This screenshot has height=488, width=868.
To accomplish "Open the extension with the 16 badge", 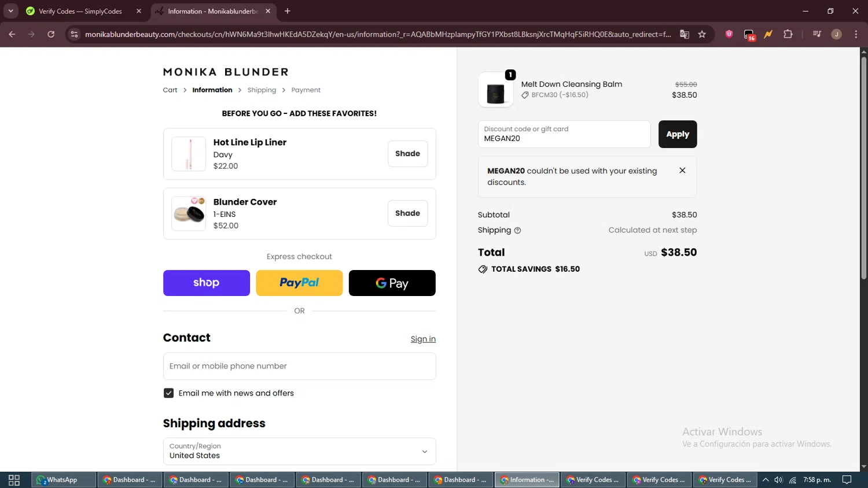I will pyautogui.click(x=749, y=35).
